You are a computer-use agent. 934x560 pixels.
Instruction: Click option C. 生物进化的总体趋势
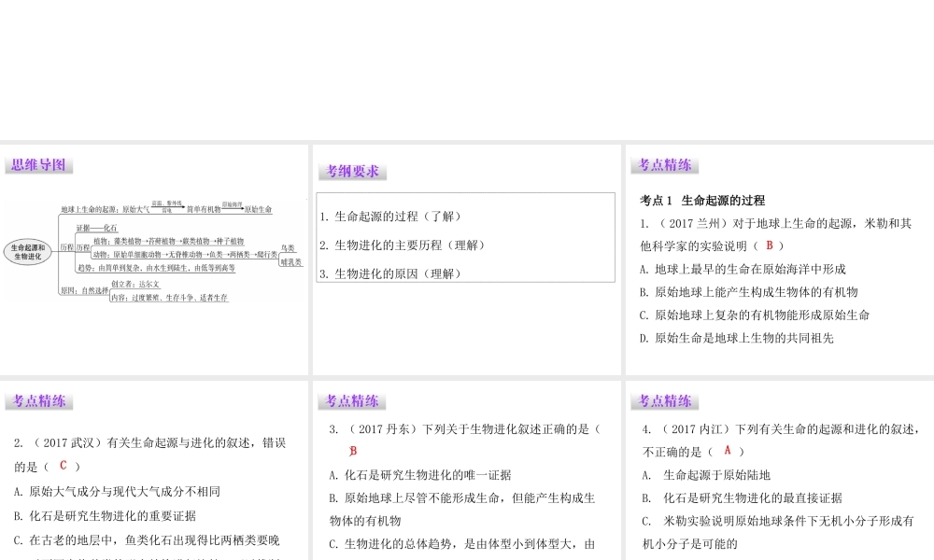tap(462, 544)
